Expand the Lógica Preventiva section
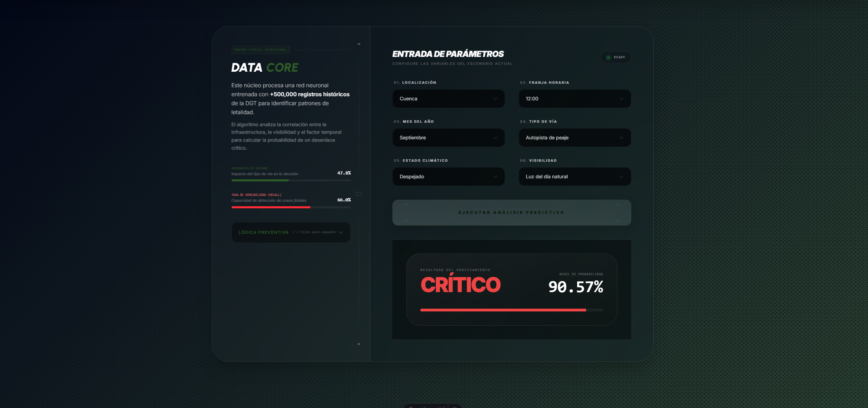The image size is (868, 408). (x=291, y=232)
